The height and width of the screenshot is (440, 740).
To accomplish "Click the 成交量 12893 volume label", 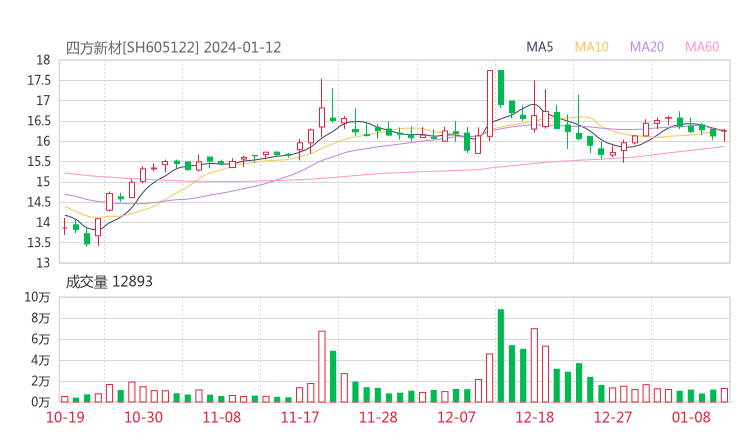I will (x=109, y=282).
